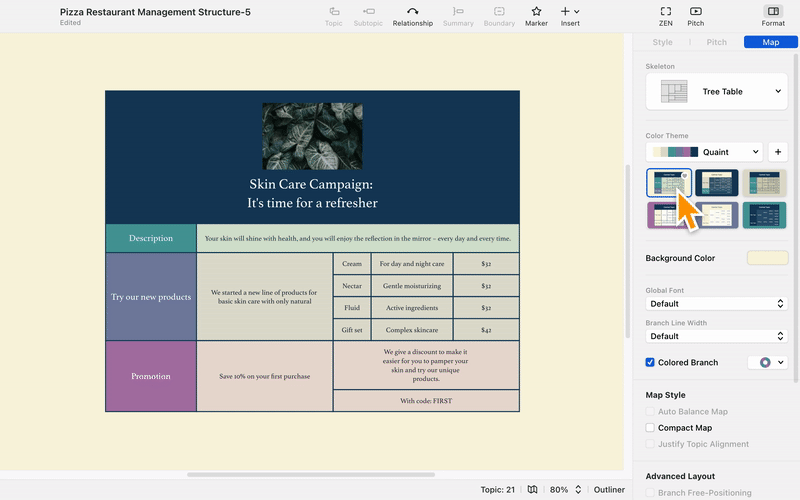Switch to the Style tab
This screenshot has width=800, height=500.
(662, 42)
